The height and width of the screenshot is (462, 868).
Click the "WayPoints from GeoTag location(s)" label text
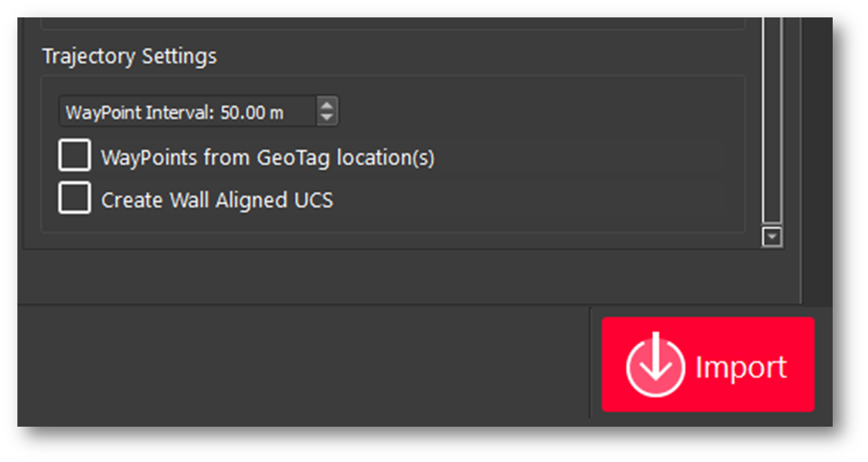click(267, 158)
